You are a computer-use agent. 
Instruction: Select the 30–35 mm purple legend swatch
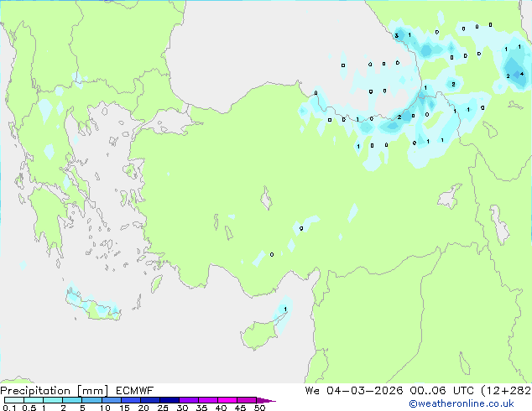(x=188, y=400)
